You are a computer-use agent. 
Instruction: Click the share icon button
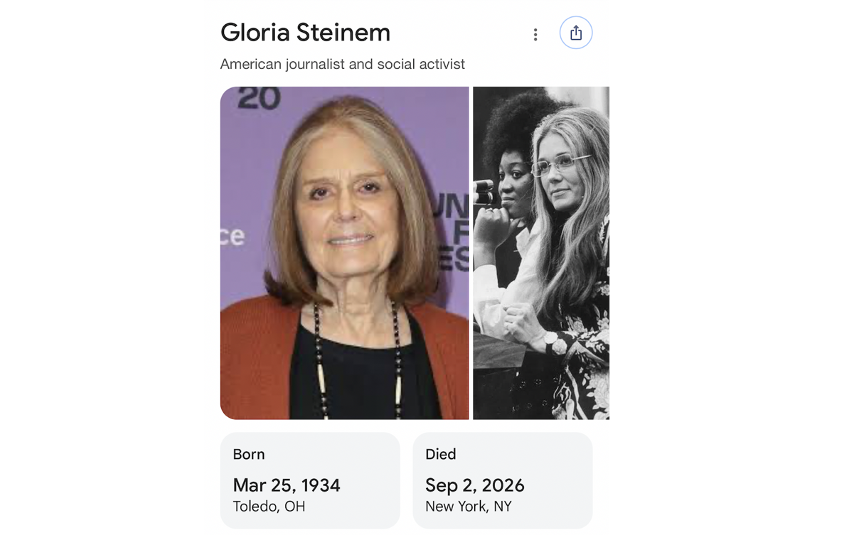point(575,33)
